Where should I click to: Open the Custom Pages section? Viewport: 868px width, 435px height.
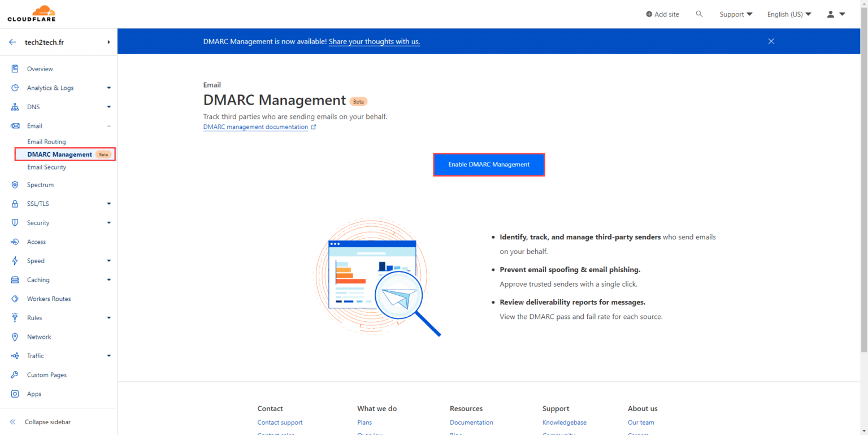point(46,374)
